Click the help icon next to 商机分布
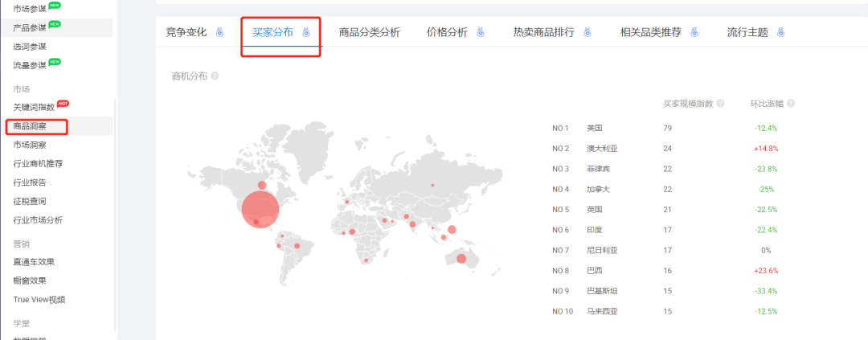This screenshot has height=340, width=868. coord(215,76)
